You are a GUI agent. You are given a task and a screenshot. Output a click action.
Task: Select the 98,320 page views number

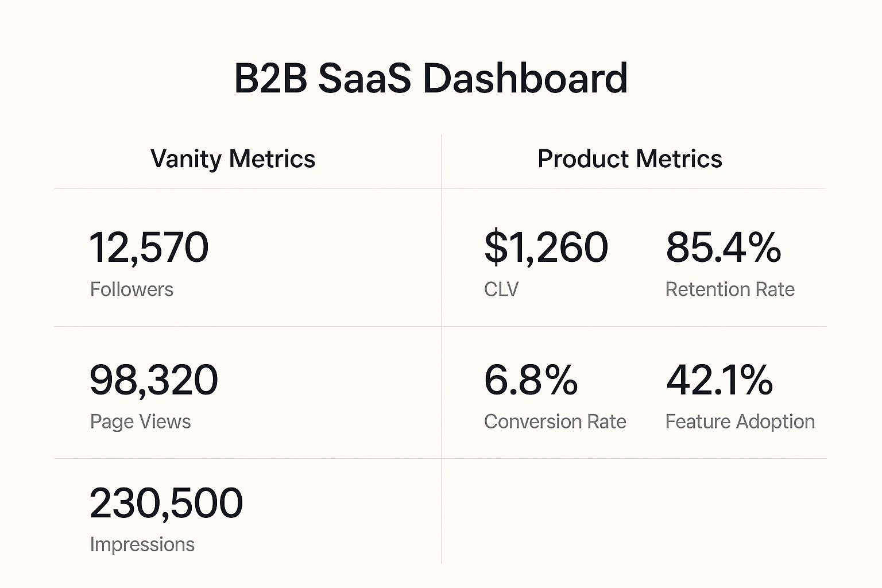(154, 380)
